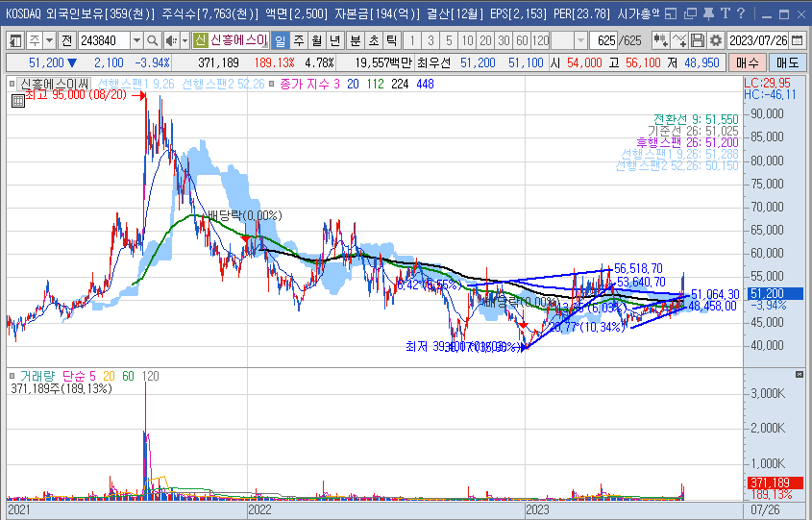Viewport: 812px width, 520px height.
Task: Click the green 신 badge icon
Action: tap(200, 39)
